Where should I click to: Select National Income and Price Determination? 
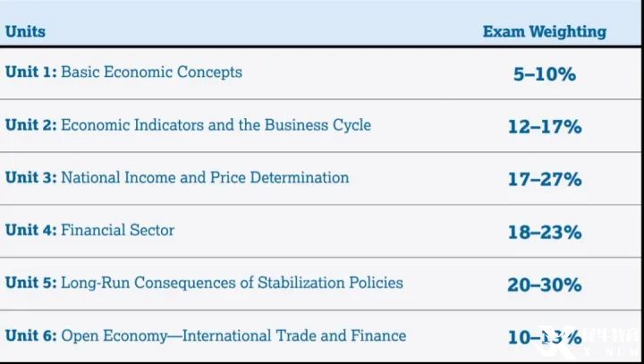point(205,177)
